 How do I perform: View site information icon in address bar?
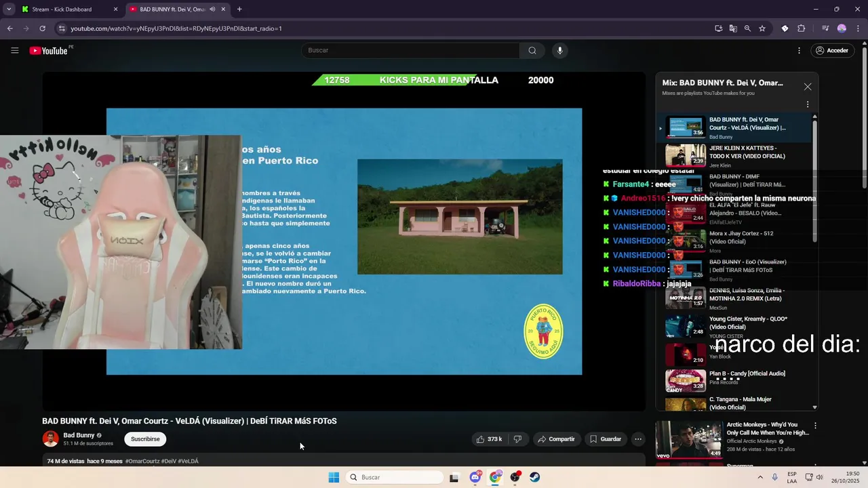(62, 28)
